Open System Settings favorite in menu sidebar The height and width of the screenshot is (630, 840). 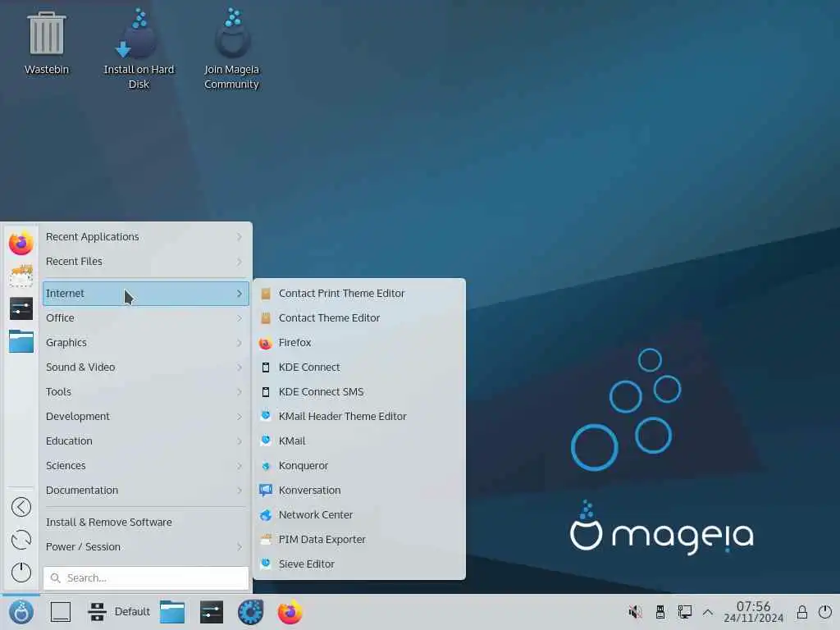(21, 308)
